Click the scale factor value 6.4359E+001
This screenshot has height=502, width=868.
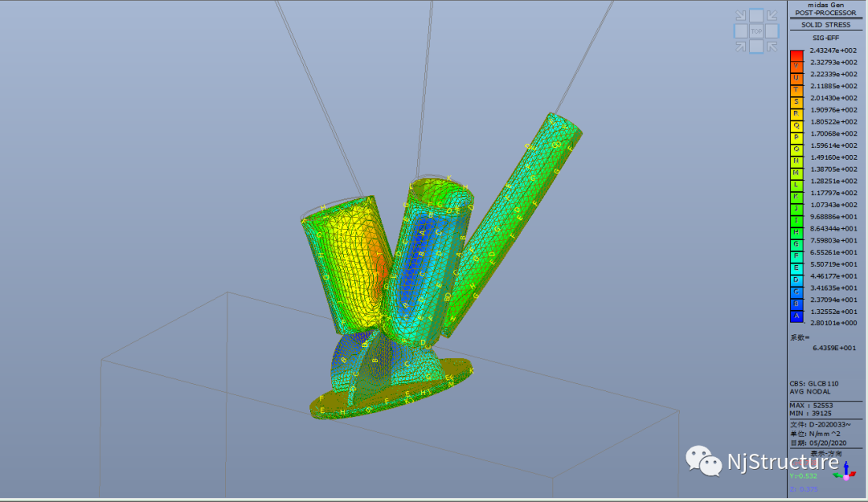pyautogui.click(x=833, y=348)
